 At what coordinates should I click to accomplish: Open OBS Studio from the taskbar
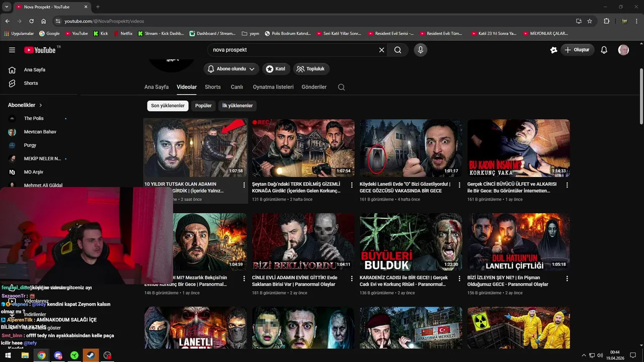[x=107, y=355]
